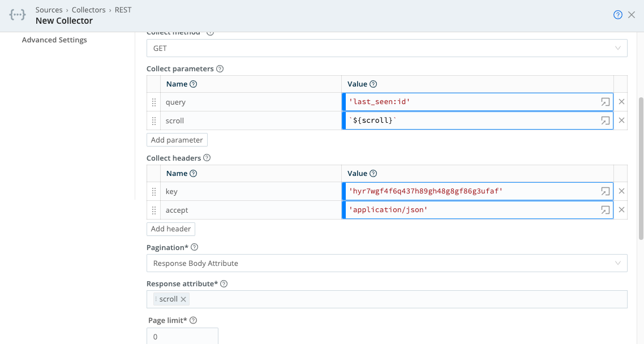Click the Add header button
This screenshot has height=344, width=644.
click(171, 229)
